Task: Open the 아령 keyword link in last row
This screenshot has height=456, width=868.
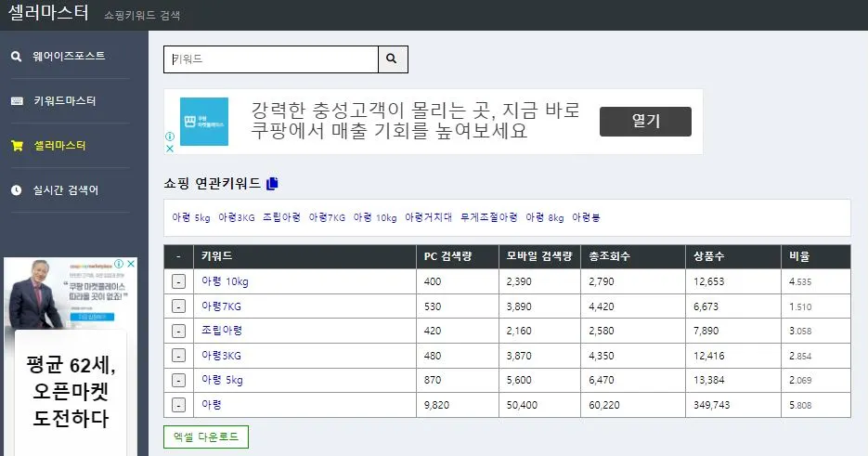Action: (x=212, y=405)
